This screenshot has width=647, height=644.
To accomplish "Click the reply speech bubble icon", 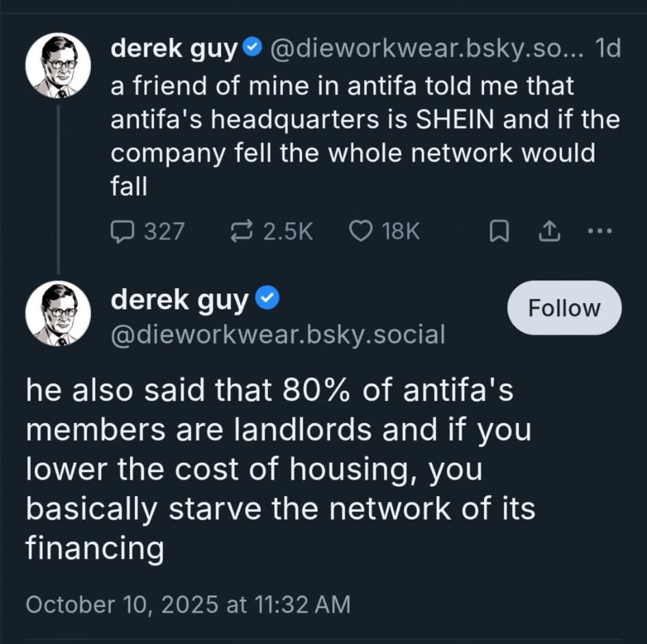I will coord(121,232).
